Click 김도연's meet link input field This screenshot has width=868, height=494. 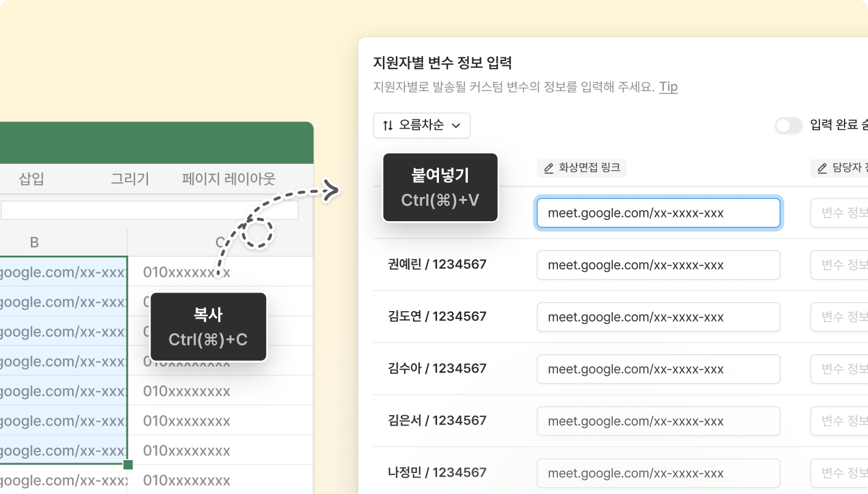click(x=658, y=317)
